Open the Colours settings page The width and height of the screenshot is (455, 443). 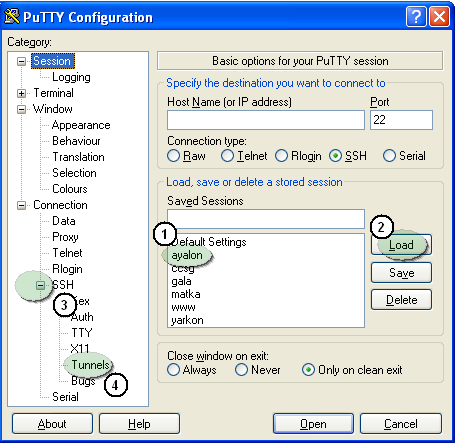pyautogui.click(x=70, y=189)
